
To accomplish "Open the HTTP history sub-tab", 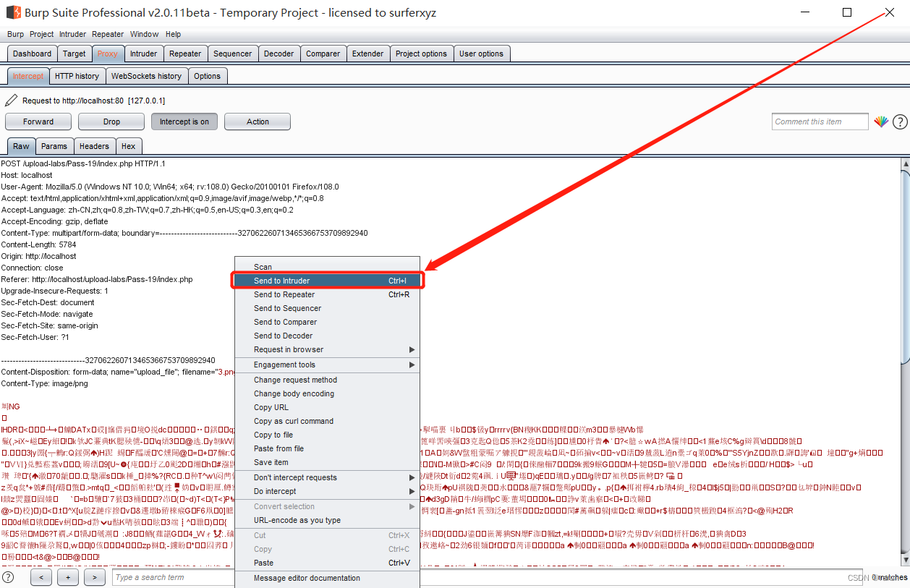I will [77, 76].
